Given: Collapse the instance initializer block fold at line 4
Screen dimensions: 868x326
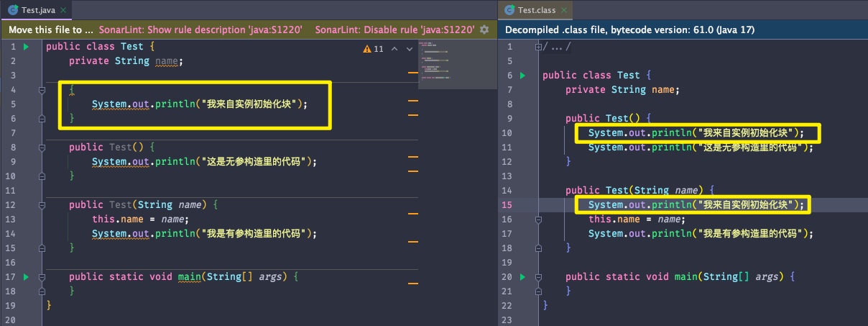Looking at the screenshot, I should click(43, 90).
